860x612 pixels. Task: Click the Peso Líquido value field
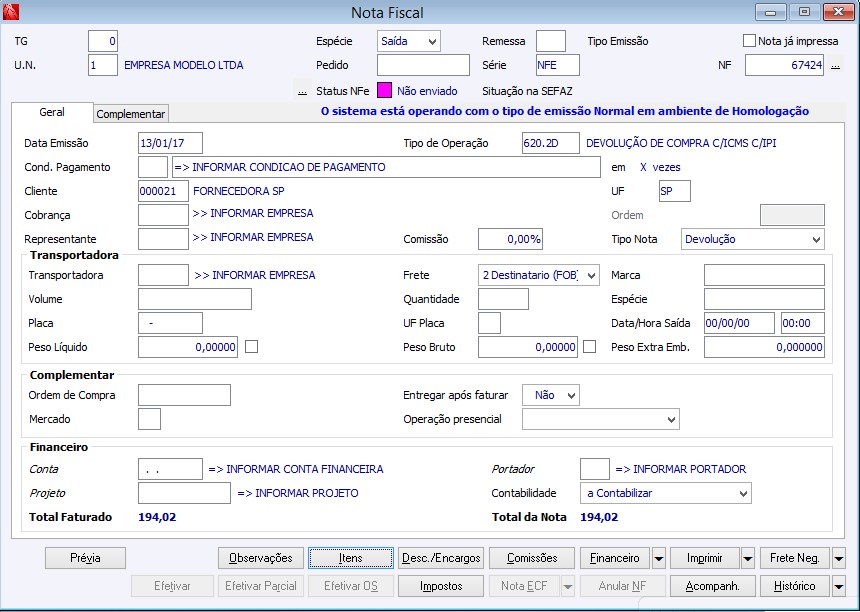(x=188, y=347)
